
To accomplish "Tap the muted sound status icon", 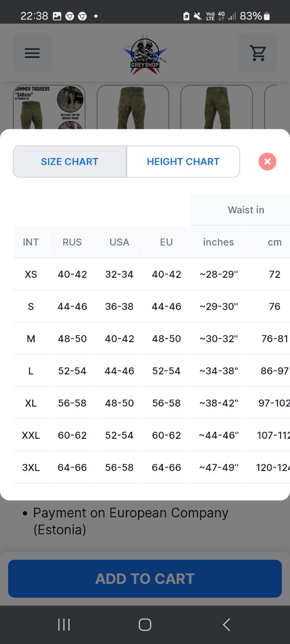I will click(x=198, y=16).
